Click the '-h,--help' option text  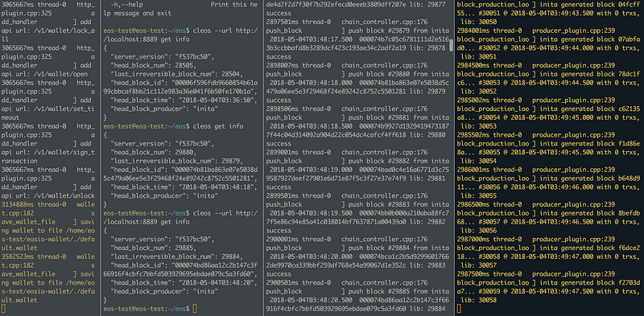coord(127,5)
